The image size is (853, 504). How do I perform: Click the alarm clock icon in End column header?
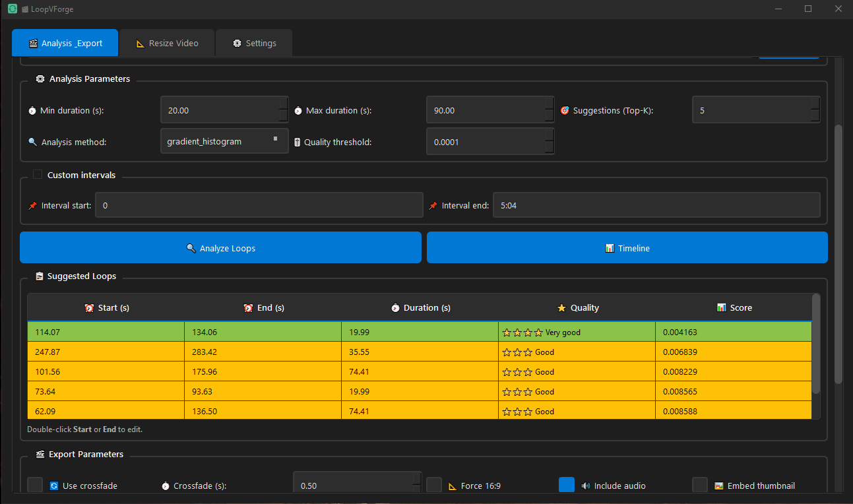[248, 308]
